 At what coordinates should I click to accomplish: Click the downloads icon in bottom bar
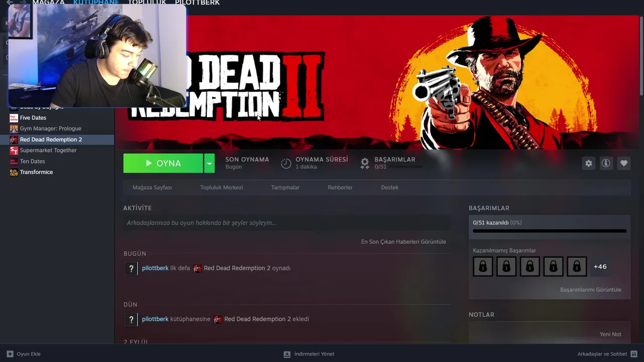coord(287,354)
